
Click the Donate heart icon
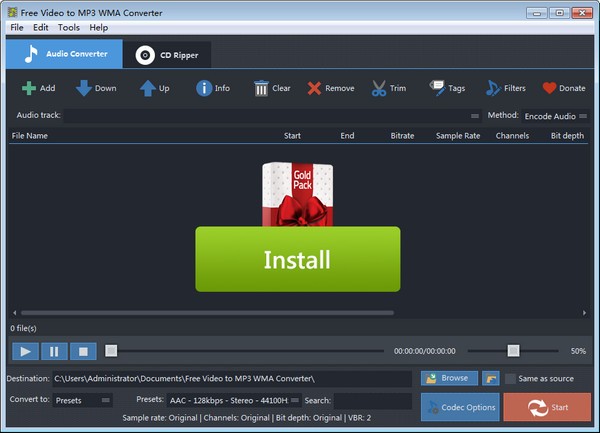(x=549, y=88)
